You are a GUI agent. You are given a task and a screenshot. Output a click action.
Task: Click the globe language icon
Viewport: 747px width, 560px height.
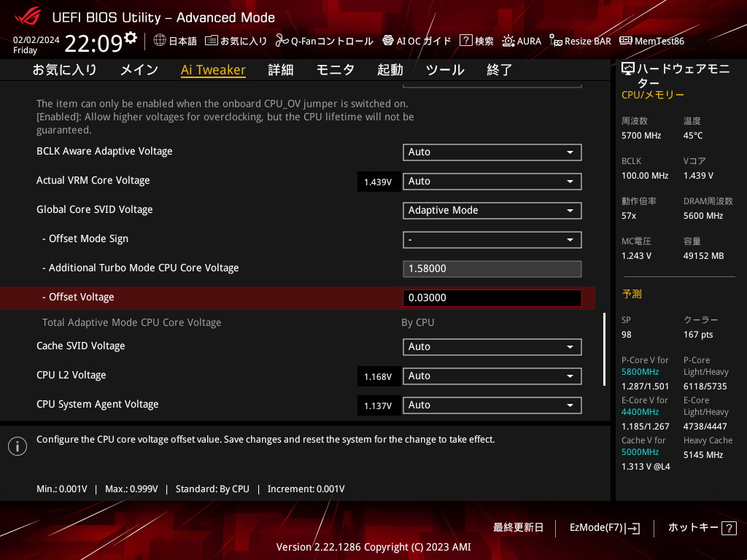[160, 40]
